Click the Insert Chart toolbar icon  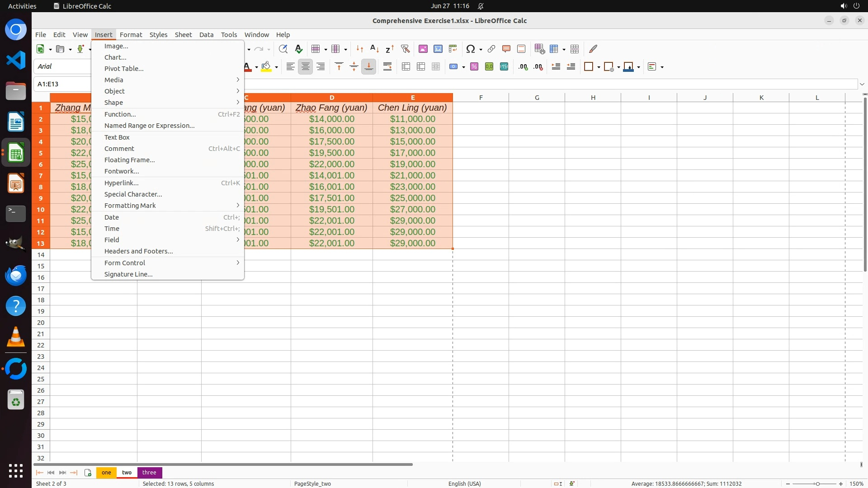438,49
